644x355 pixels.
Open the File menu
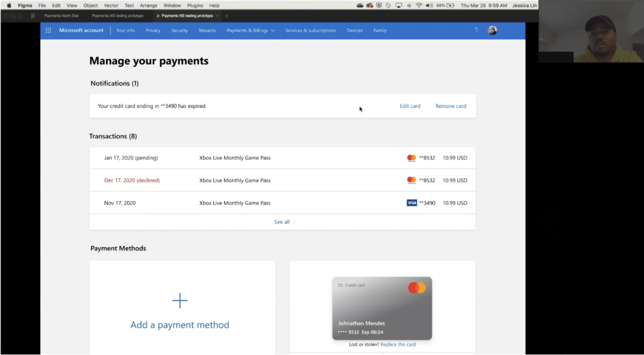[x=42, y=6]
